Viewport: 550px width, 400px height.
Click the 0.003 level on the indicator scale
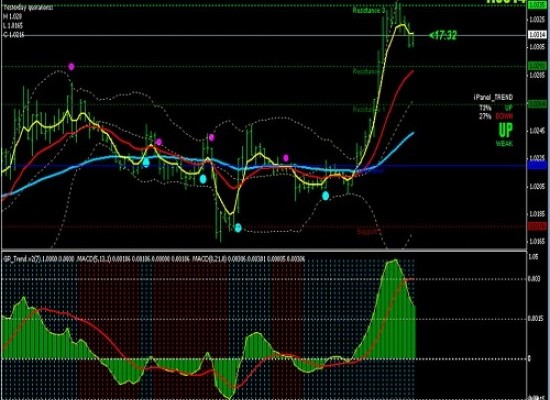pos(534,279)
